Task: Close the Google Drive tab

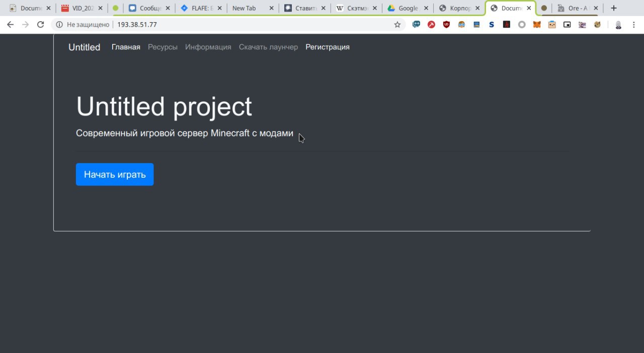Action: click(x=426, y=8)
